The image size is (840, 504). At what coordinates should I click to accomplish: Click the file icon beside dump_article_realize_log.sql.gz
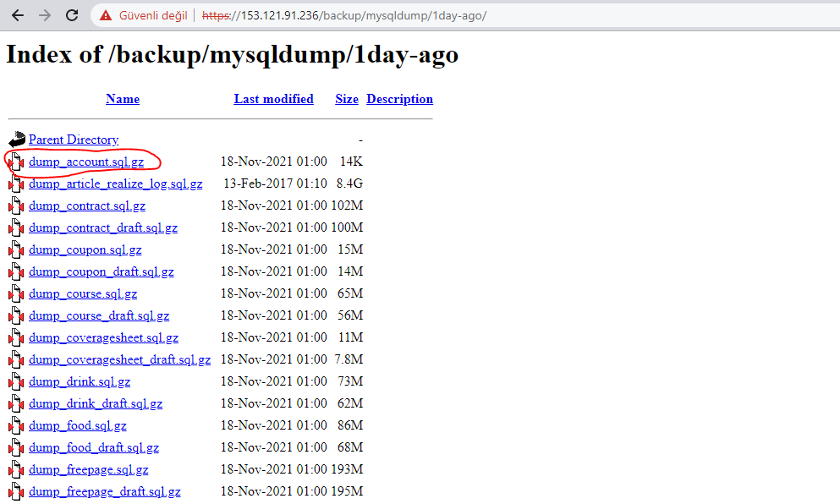[x=17, y=184]
